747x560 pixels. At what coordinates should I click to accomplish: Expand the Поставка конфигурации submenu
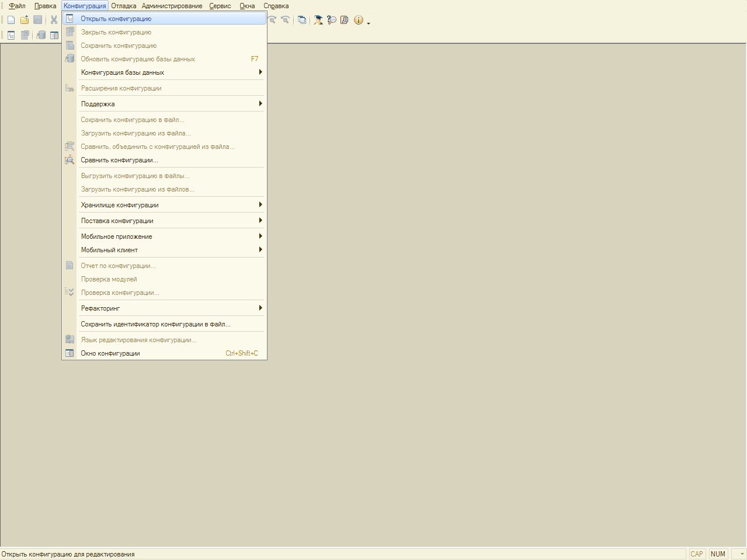(164, 221)
